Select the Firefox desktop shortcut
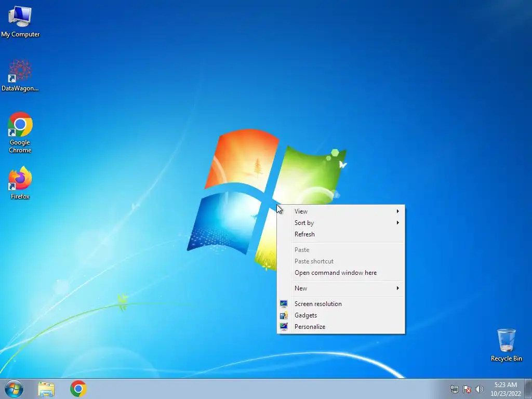Screen dimensions: 532x399 20,183
